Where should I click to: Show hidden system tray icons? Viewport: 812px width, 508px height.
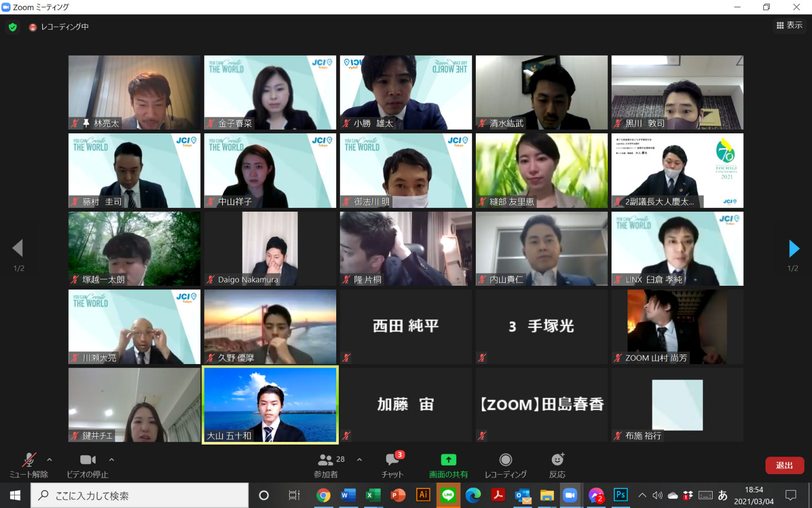(x=642, y=495)
